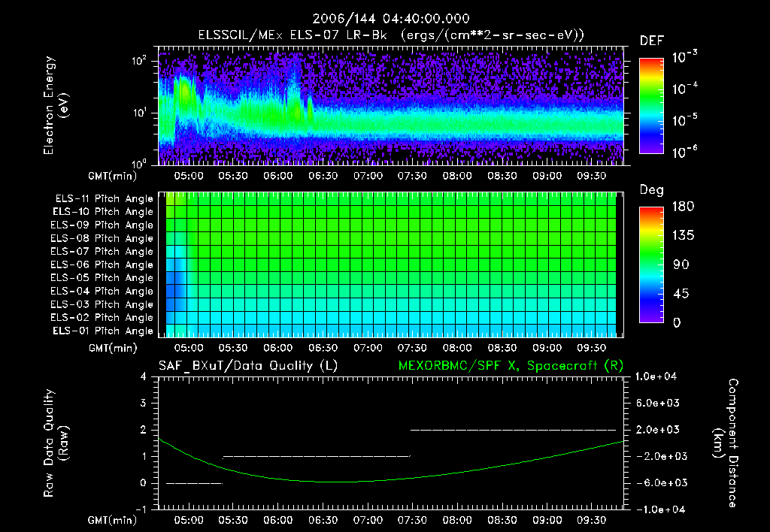Click the 07:00 label under the spectrogram
The width and height of the screenshot is (770, 532).
tap(368, 176)
